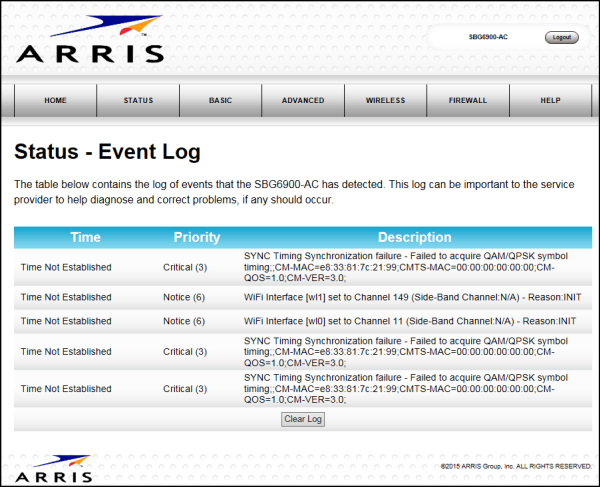
Task: Open the ADVANCED menu
Action: (x=303, y=101)
